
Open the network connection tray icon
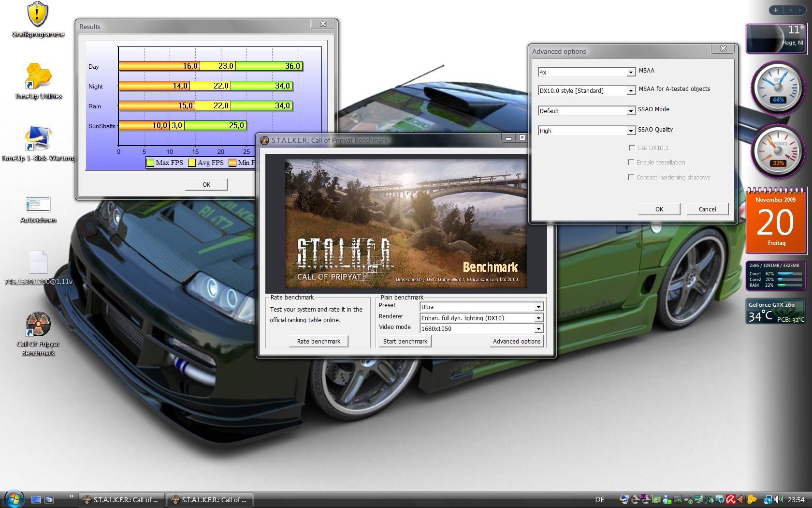click(768, 500)
